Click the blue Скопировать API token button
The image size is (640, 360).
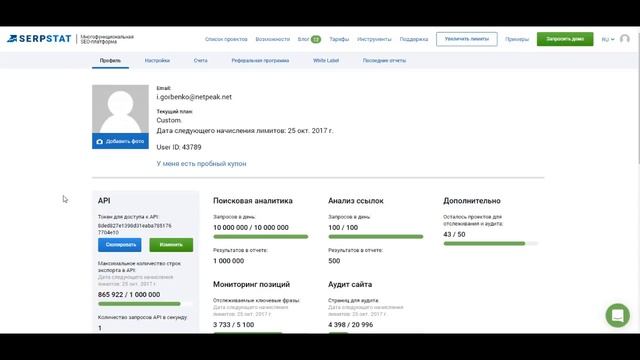click(120, 245)
